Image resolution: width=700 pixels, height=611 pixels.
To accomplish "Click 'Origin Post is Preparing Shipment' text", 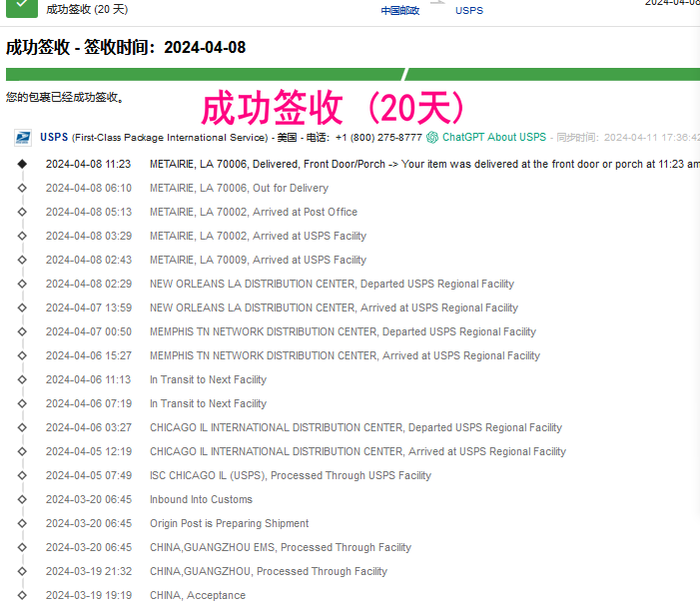I will tap(229, 523).
